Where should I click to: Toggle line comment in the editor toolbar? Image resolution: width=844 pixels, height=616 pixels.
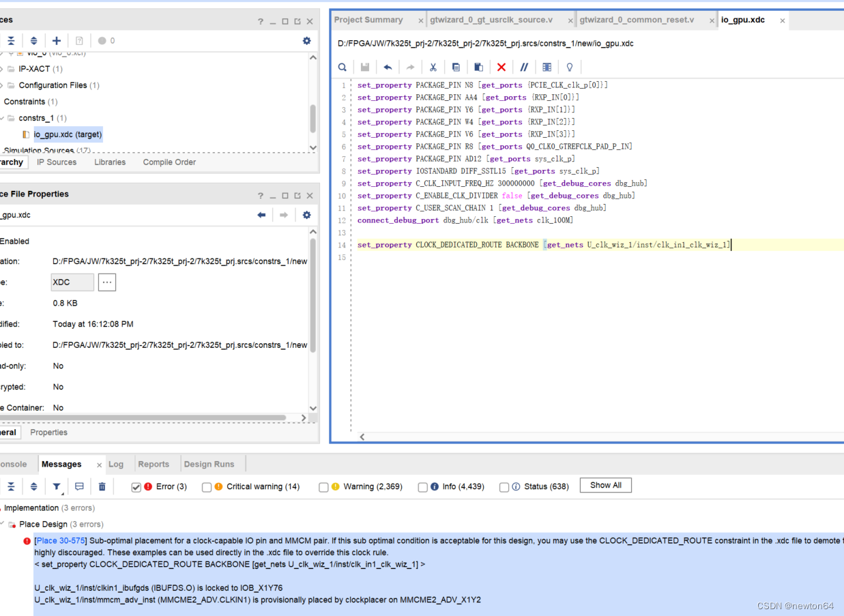pos(524,67)
